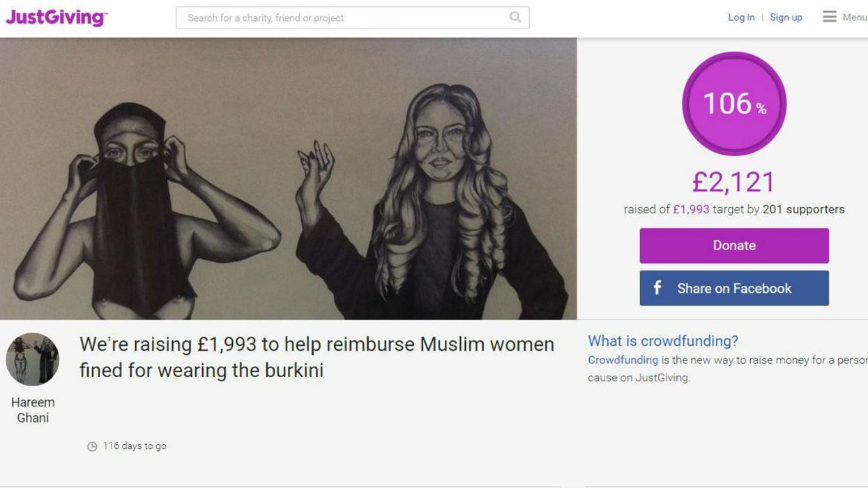Click the Crowdfunding link in description
The height and width of the screenshot is (488, 868).
pos(623,360)
